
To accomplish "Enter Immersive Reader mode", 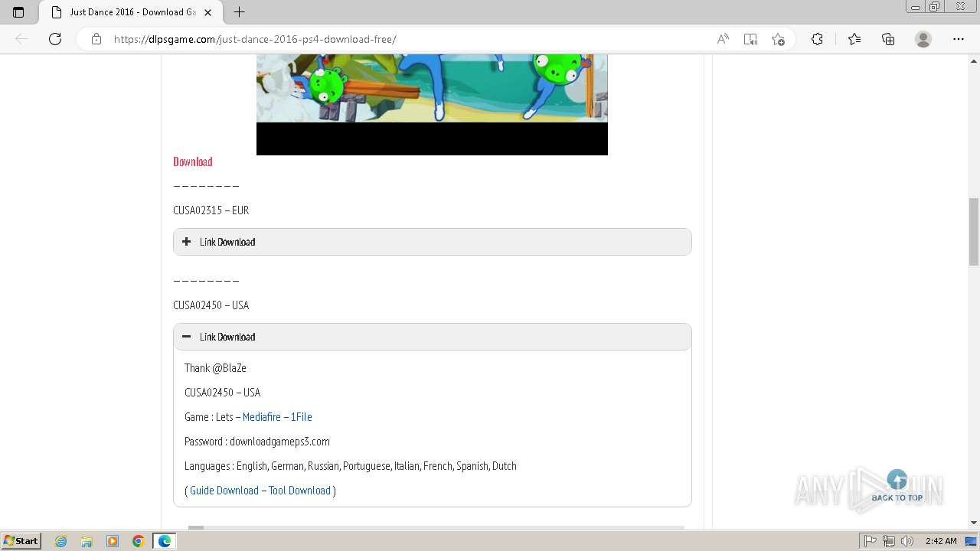I will point(750,39).
